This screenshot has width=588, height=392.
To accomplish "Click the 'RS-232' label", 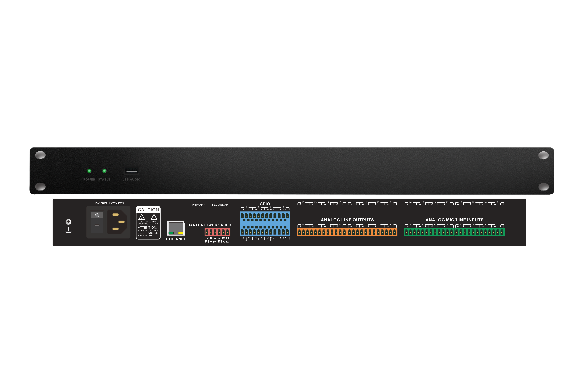I will (223, 241).
